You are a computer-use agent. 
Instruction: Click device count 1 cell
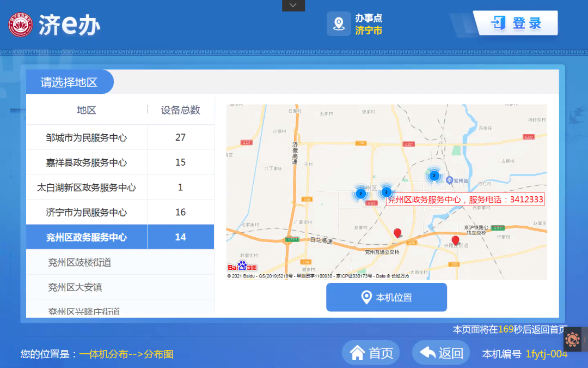pyautogui.click(x=180, y=188)
